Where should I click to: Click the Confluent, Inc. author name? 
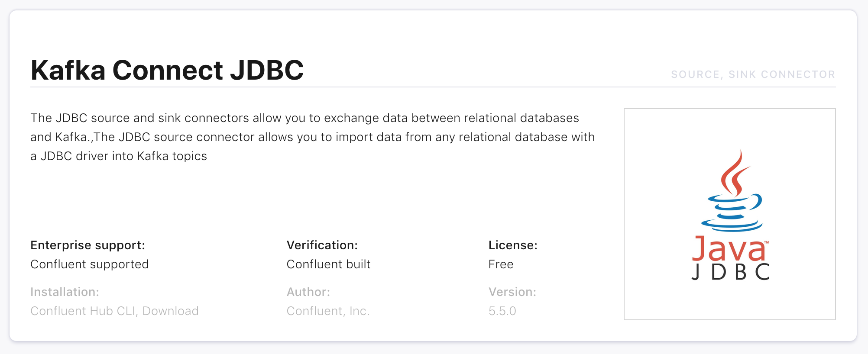(x=328, y=311)
